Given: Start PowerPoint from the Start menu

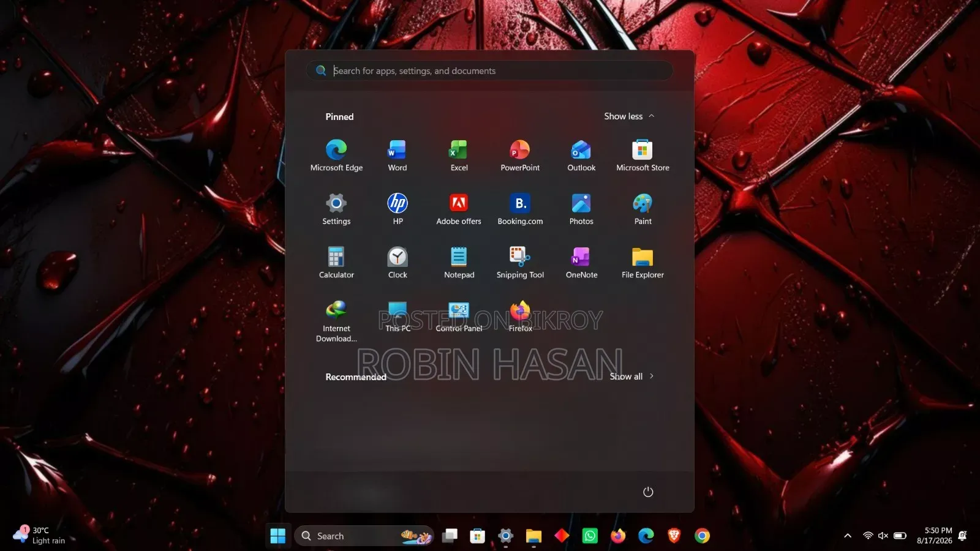Looking at the screenshot, I should (x=520, y=155).
